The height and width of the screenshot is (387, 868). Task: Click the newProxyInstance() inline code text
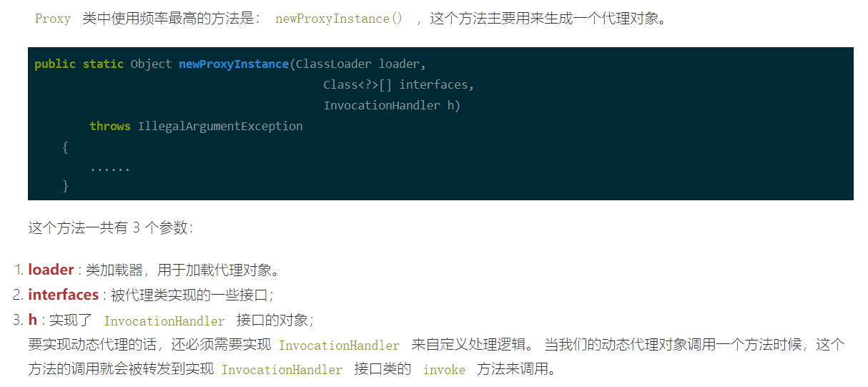(339, 19)
